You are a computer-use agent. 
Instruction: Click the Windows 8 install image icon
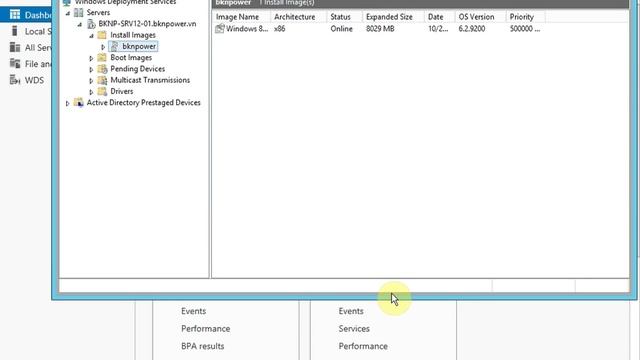pyautogui.click(x=220, y=29)
